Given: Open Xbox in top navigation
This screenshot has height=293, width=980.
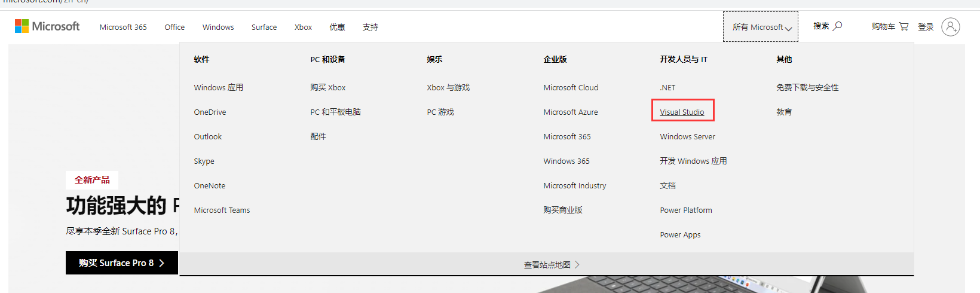Looking at the screenshot, I should point(303,27).
